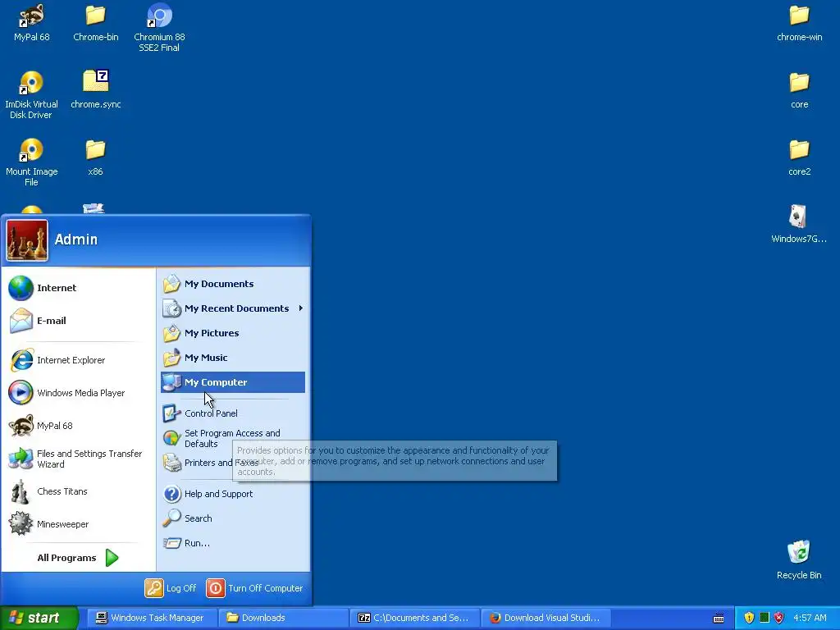Launch Minesweeper from Start menu
Screen dimensions: 840x630
point(78,524)
